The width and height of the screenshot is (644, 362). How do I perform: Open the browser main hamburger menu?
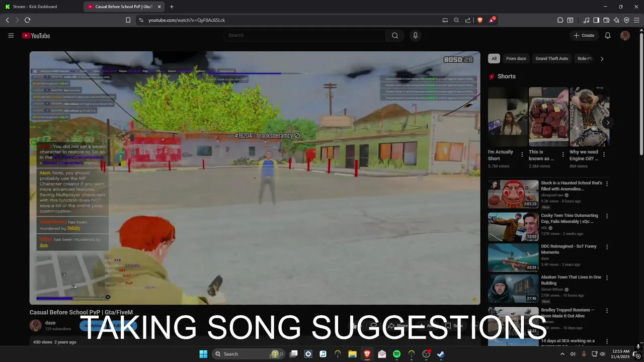(636, 20)
